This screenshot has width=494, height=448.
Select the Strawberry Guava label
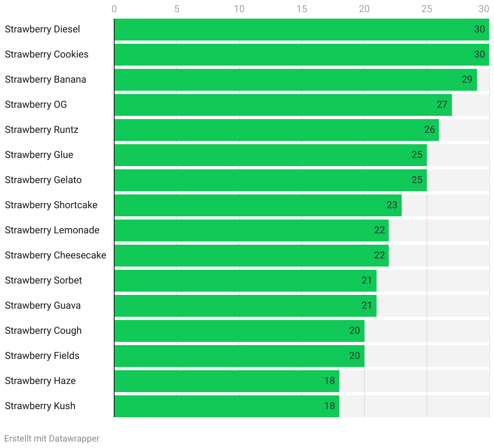pyautogui.click(x=43, y=305)
